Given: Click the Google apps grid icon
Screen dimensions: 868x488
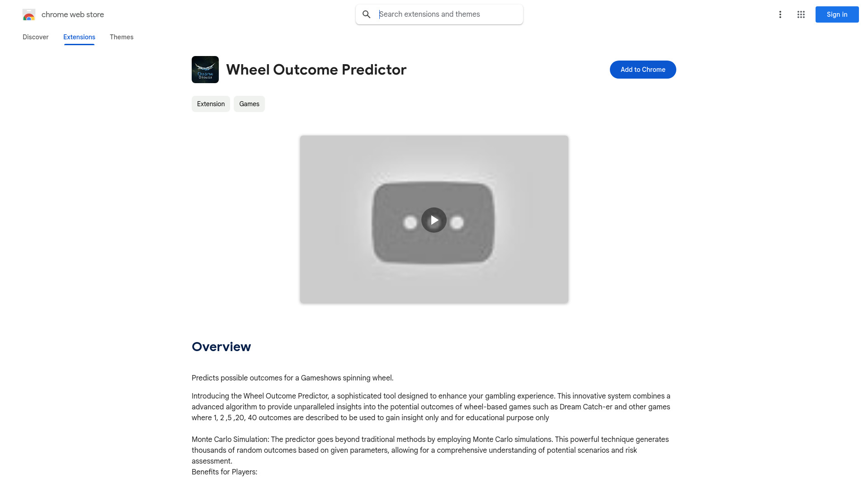Looking at the screenshot, I should click(801, 14).
